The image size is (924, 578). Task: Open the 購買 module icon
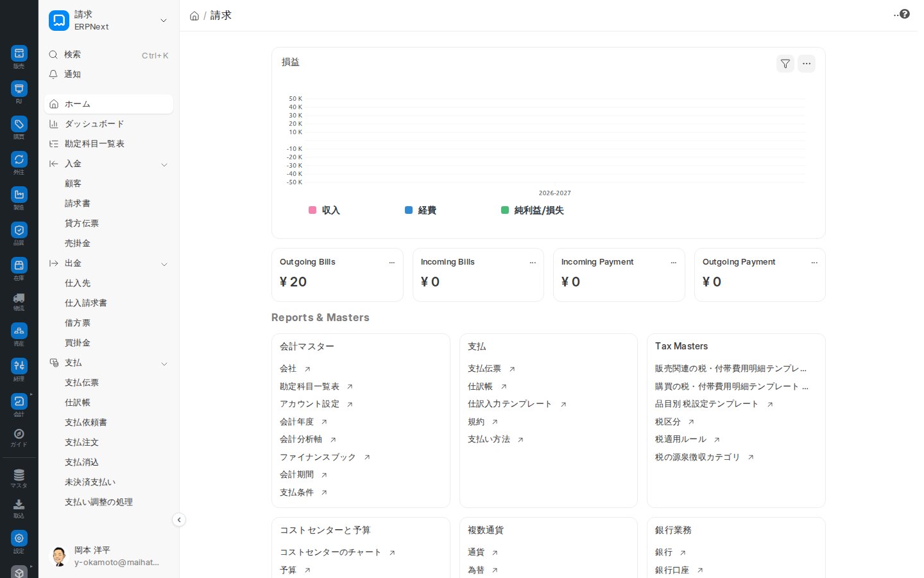(19, 124)
